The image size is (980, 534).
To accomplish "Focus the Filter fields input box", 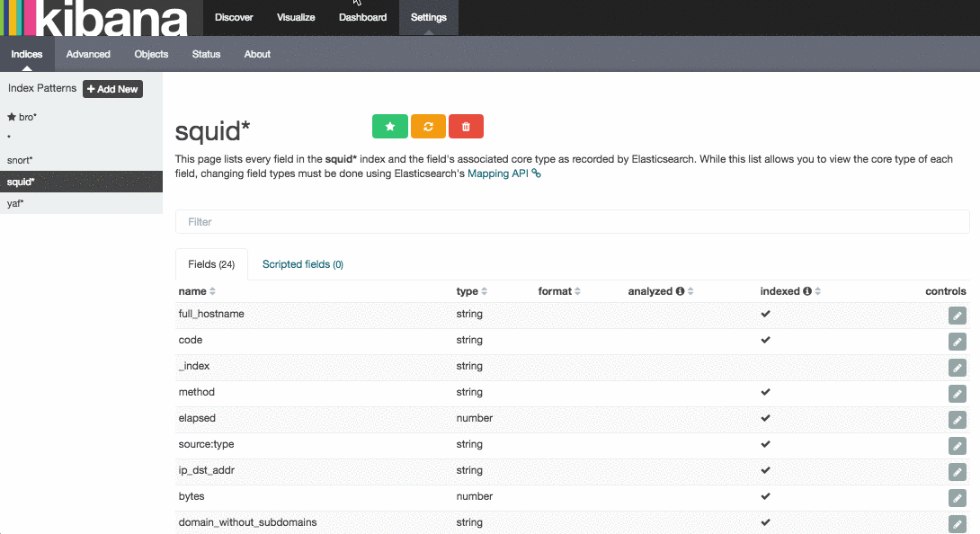I will 572,222.
